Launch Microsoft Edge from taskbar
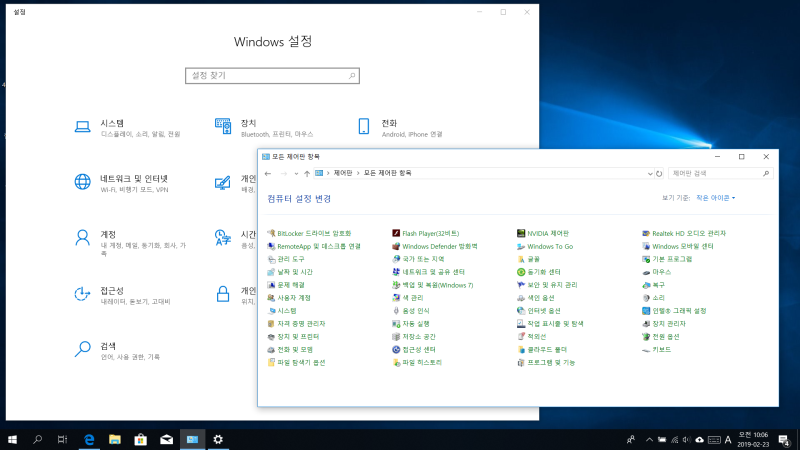This screenshot has height=450, width=800. 89,439
